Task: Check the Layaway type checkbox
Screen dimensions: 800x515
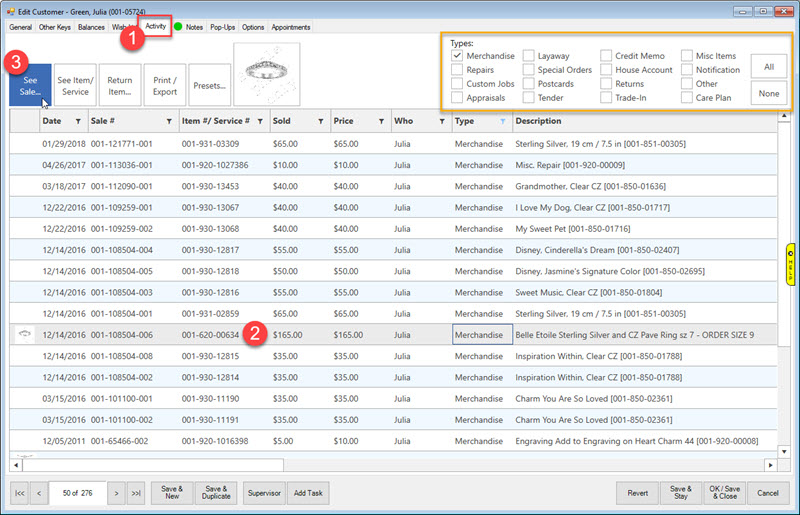Action: click(x=529, y=56)
